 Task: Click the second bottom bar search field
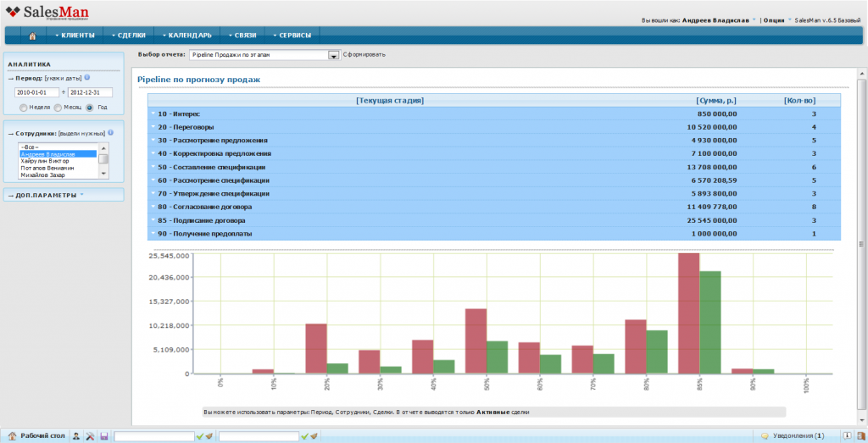point(259,436)
